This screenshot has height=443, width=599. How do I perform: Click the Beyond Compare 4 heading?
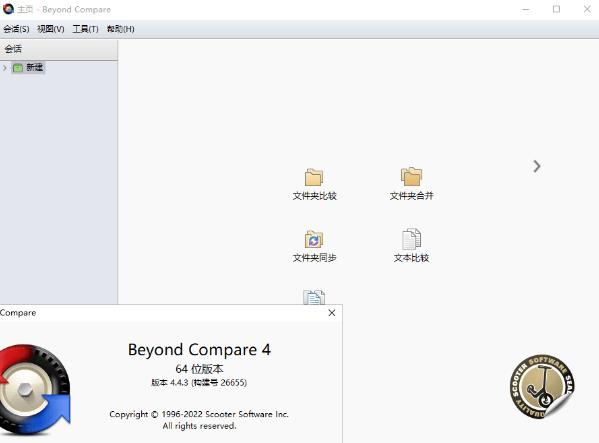coord(199,349)
